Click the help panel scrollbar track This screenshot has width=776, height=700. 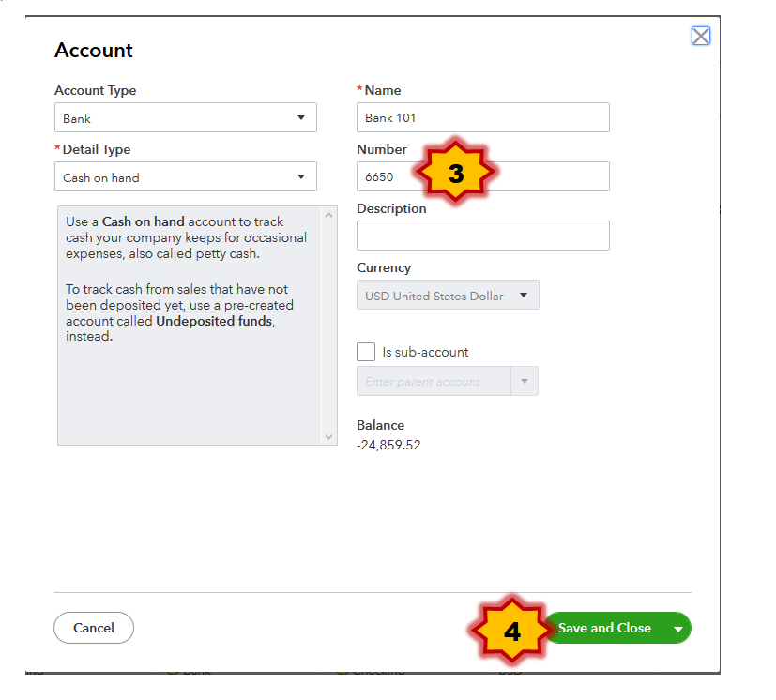(x=329, y=328)
